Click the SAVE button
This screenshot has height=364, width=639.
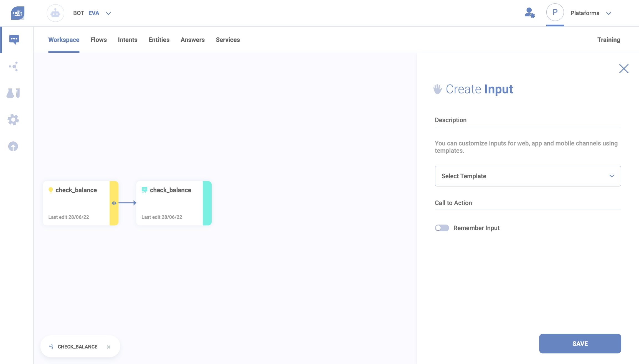point(580,343)
